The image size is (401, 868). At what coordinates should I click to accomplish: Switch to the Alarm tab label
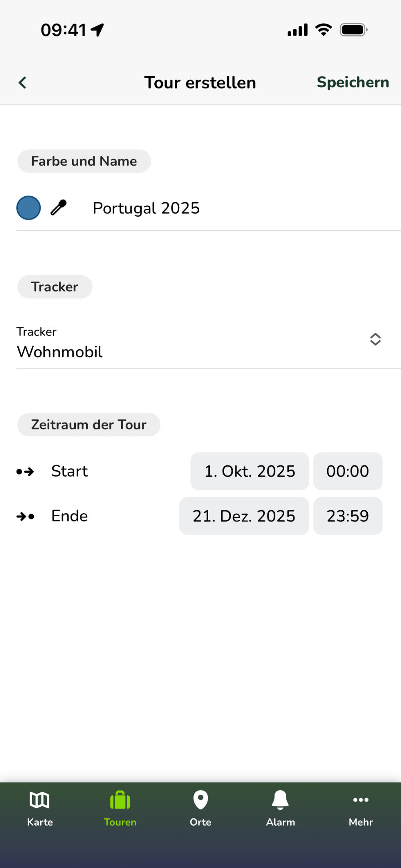(280, 822)
